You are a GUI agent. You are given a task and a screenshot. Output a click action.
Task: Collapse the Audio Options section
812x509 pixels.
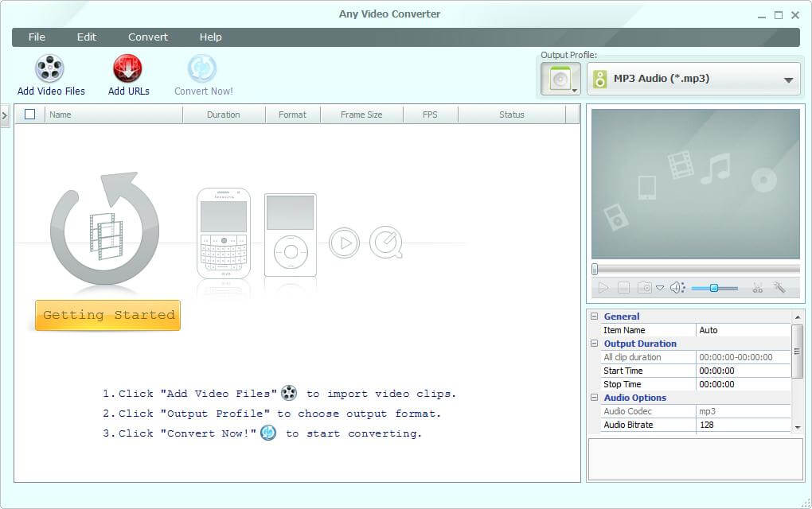(595, 398)
